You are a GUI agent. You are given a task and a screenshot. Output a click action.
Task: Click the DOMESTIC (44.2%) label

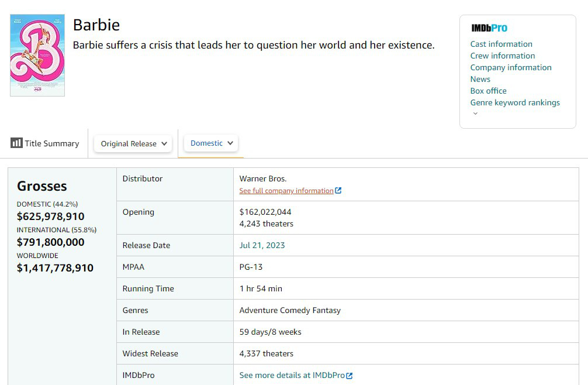(47, 204)
